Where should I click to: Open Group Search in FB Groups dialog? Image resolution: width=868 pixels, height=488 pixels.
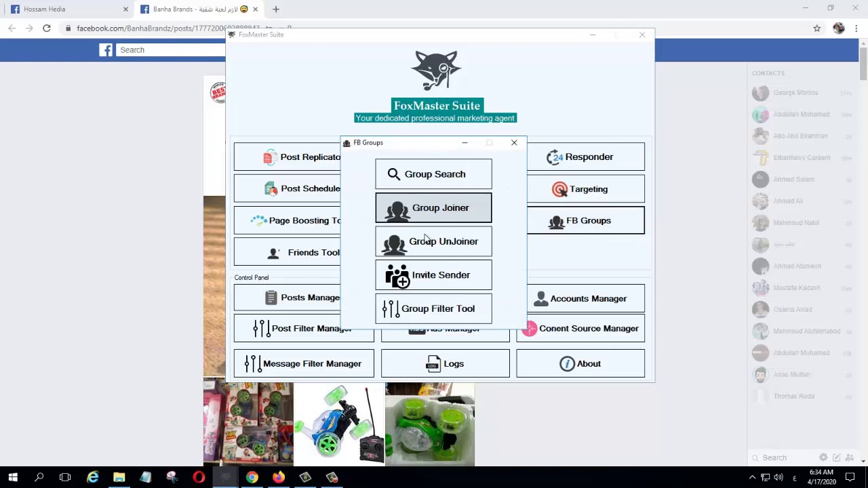(x=433, y=174)
